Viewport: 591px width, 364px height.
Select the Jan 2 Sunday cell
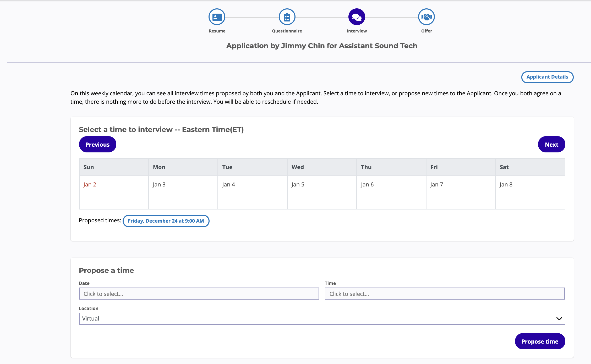click(x=114, y=192)
